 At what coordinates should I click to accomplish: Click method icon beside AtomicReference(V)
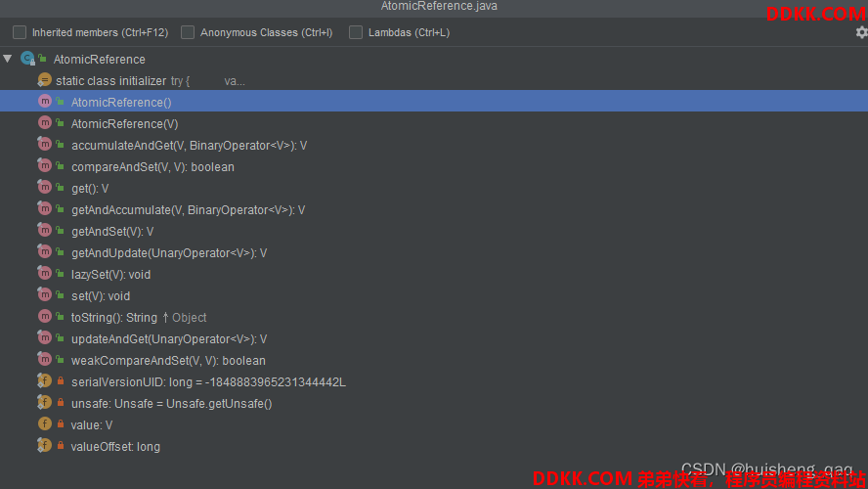(x=44, y=123)
